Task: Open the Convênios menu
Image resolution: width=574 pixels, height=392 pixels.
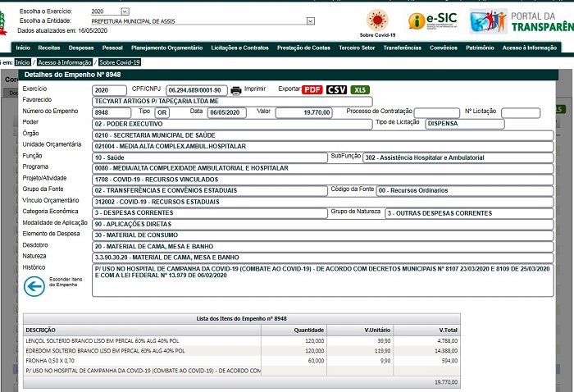Action: coord(444,48)
